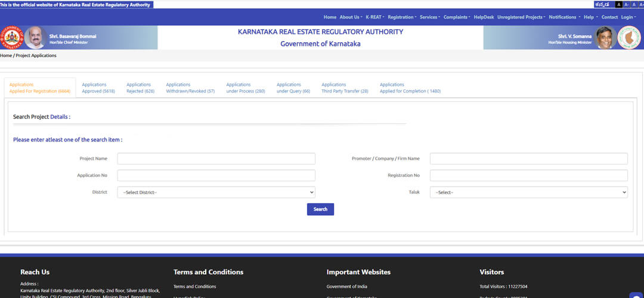
Task: Expand the Unregistered Projects menu
Action: [521, 17]
